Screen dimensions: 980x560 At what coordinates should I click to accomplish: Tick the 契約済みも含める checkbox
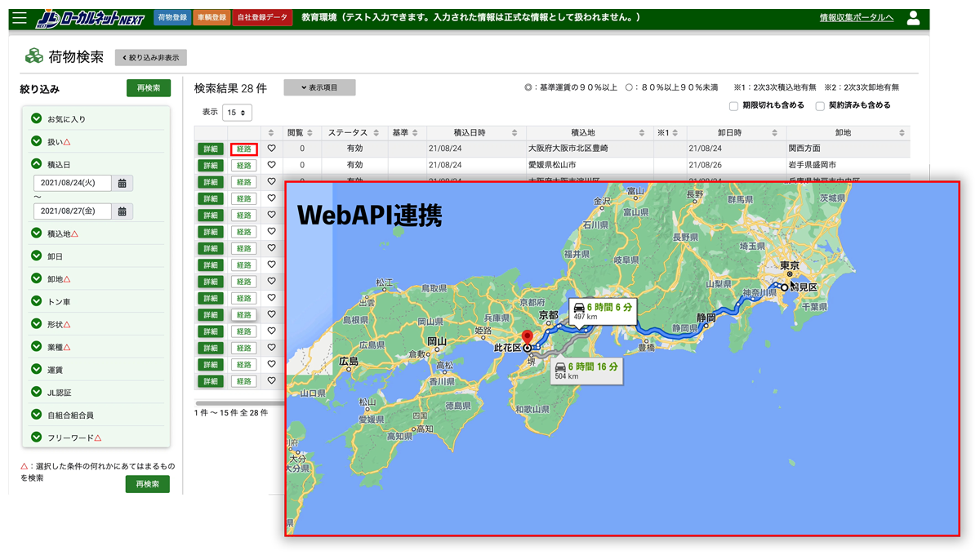click(820, 106)
